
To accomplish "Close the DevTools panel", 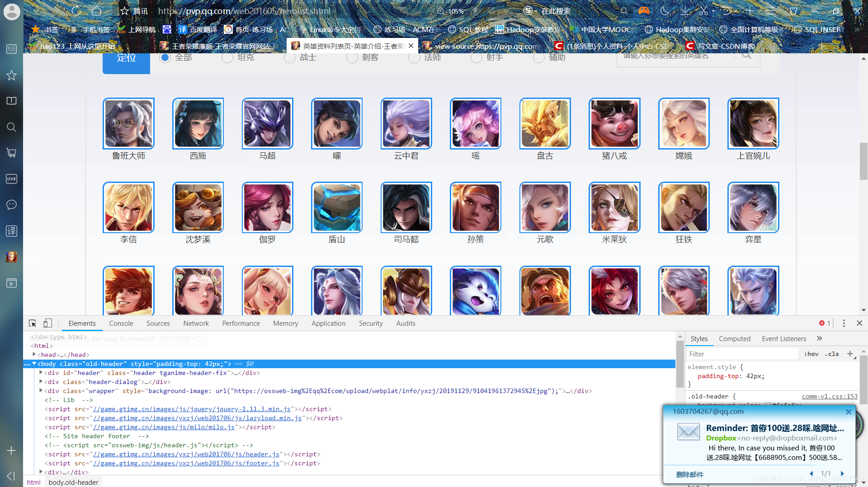I will click(859, 323).
